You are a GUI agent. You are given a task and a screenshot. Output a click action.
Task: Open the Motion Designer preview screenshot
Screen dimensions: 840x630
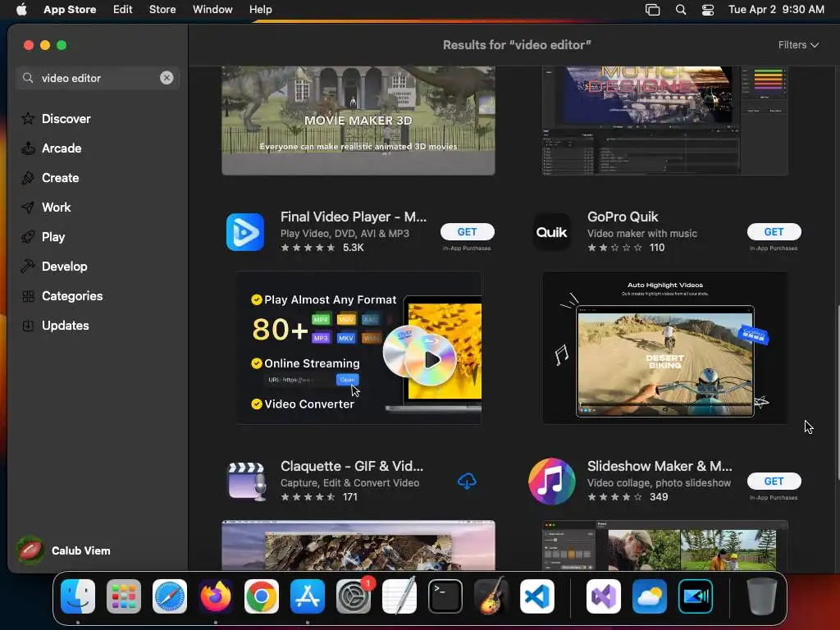pos(664,121)
